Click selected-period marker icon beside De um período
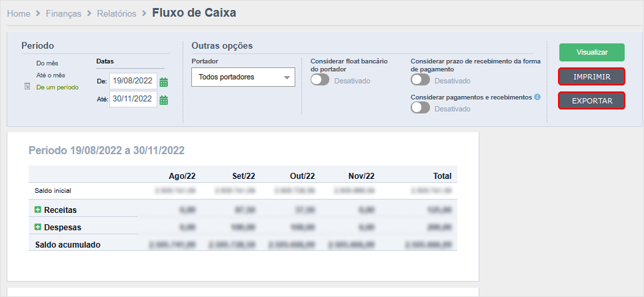644x297 pixels. [27, 87]
